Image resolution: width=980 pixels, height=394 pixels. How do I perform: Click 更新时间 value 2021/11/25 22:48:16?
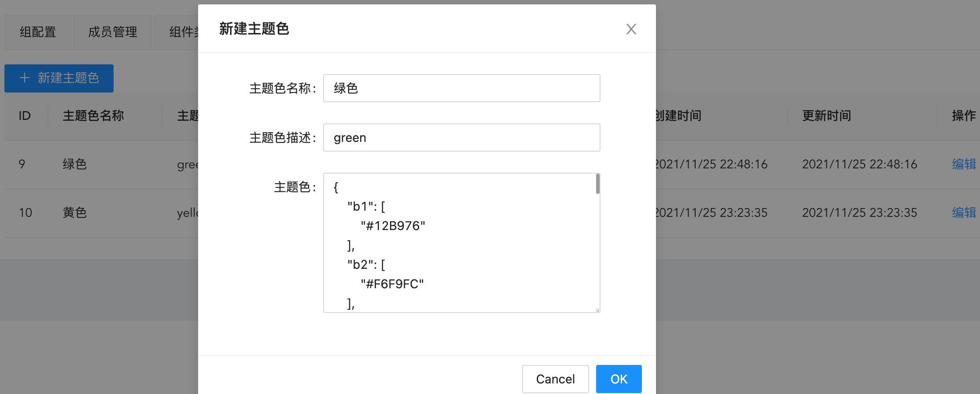(x=859, y=164)
